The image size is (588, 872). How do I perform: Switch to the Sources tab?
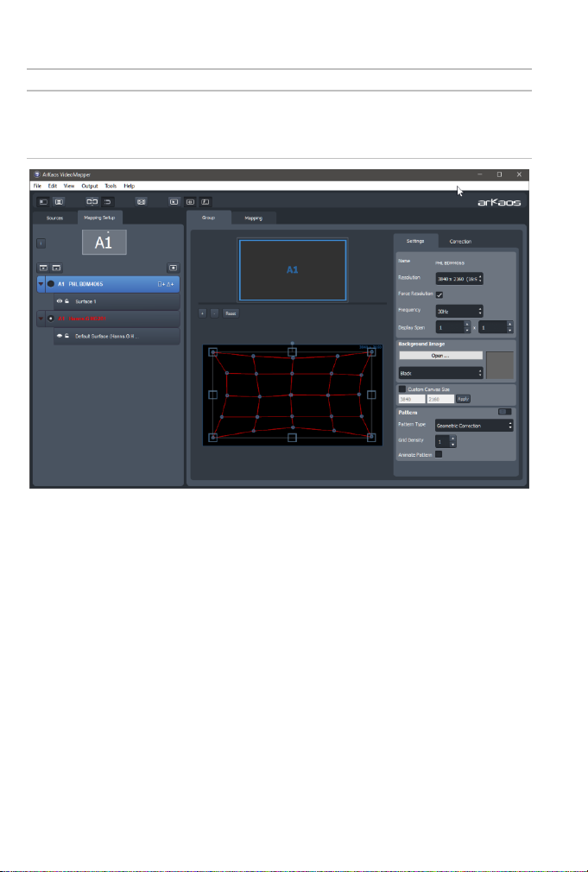[54, 218]
